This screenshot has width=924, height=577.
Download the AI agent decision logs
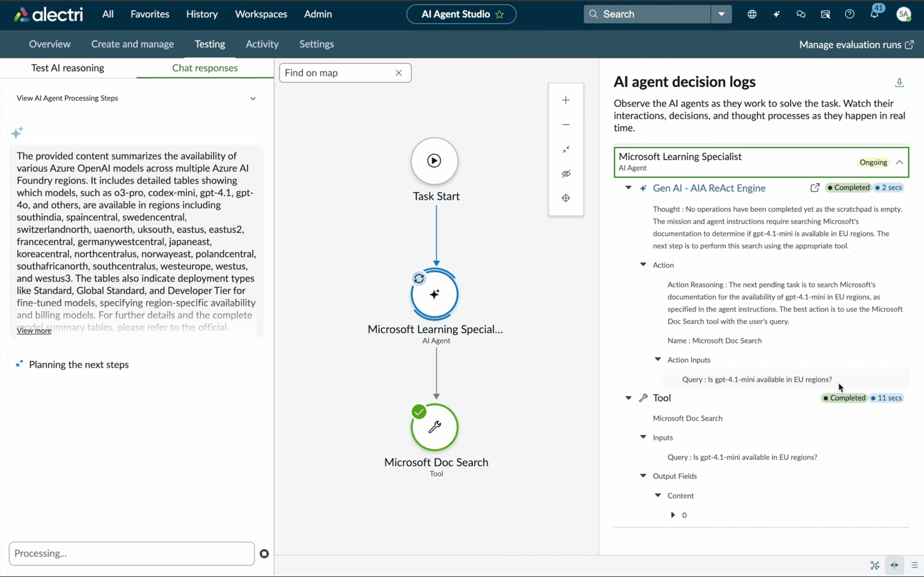(x=899, y=82)
